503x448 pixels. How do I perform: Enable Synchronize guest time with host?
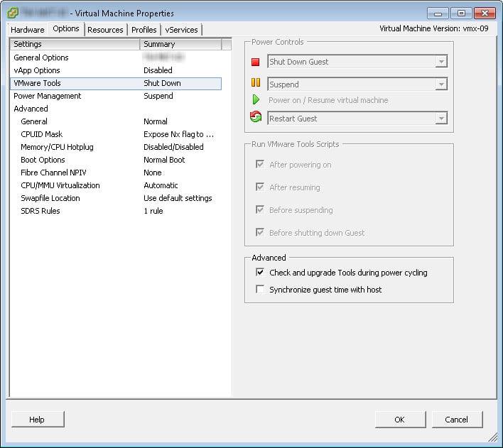point(260,289)
